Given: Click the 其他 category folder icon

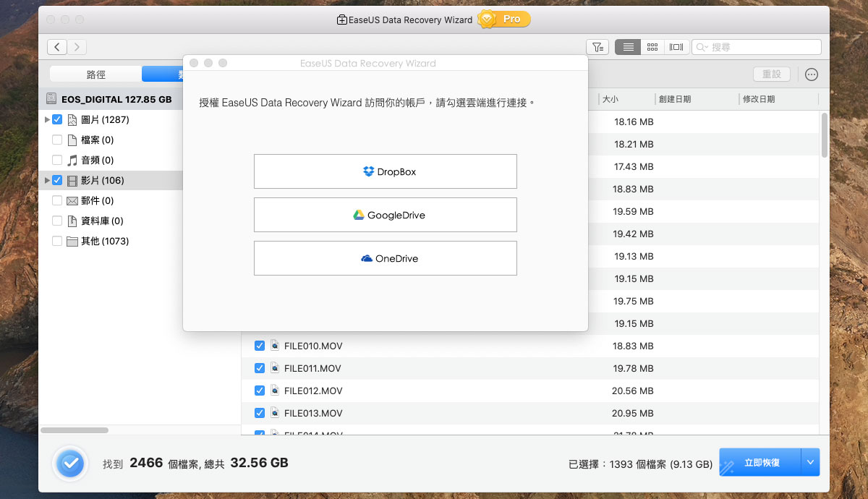Looking at the screenshot, I should (72, 241).
